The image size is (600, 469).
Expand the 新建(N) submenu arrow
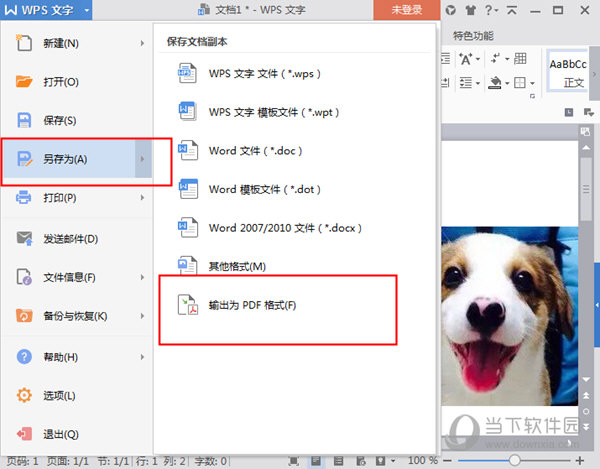(x=142, y=43)
